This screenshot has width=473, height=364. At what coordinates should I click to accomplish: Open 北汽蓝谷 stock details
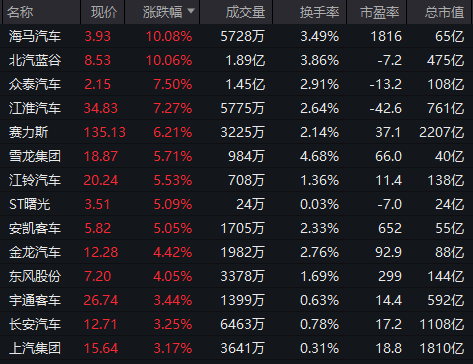point(35,60)
